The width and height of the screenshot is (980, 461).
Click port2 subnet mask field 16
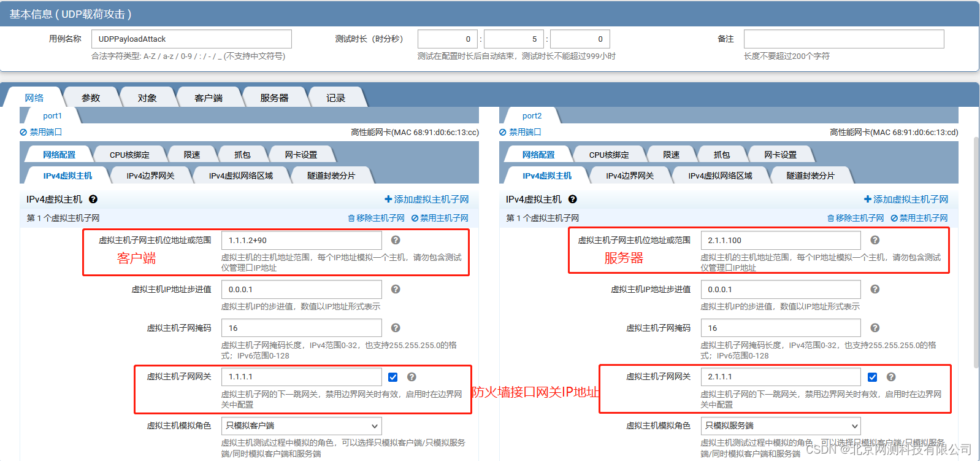click(781, 328)
